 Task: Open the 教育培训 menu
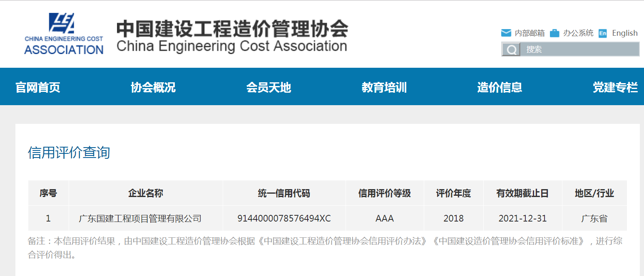[384, 87]
